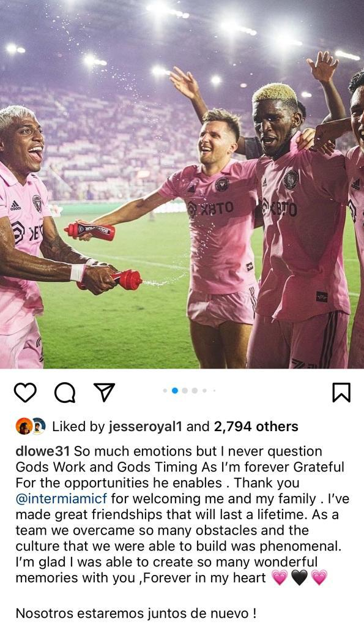Jump to the third carousel dot
Image resolution: width=364 pixels, height=627 pixels.
[x=185, y=391]
